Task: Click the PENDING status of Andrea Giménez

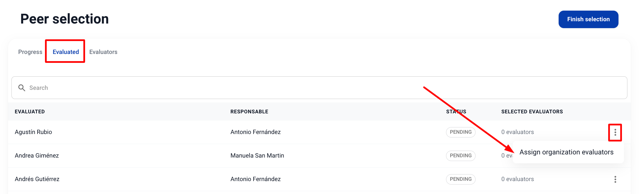Action: tap(460, 156)
